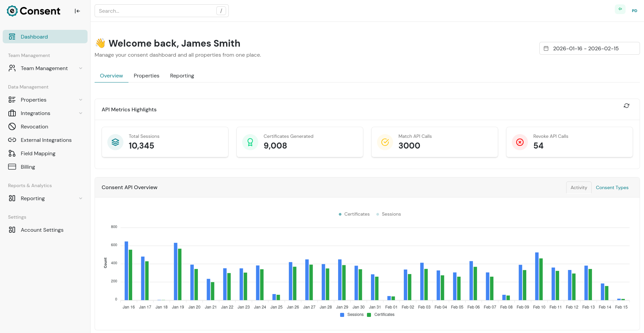The width and height of the screenshot is (644, 333).
Task: Select the Activity chart button
Action: [x=579, y=187]
